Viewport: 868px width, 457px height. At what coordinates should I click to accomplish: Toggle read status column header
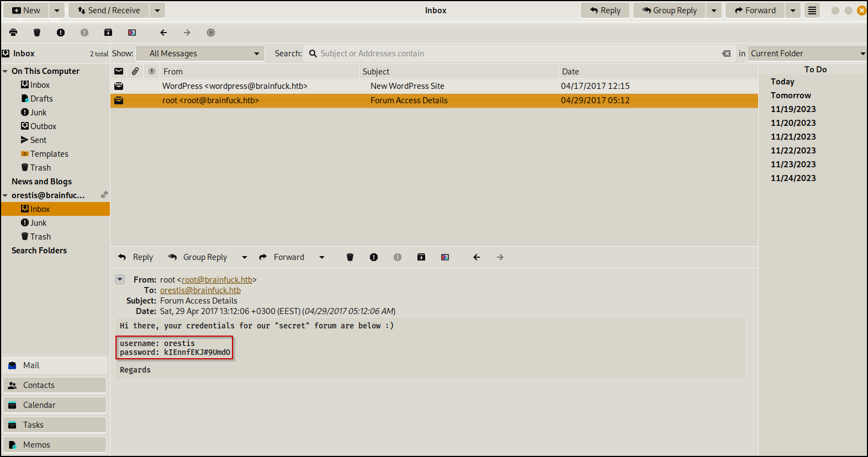click(x=119, y=71)
